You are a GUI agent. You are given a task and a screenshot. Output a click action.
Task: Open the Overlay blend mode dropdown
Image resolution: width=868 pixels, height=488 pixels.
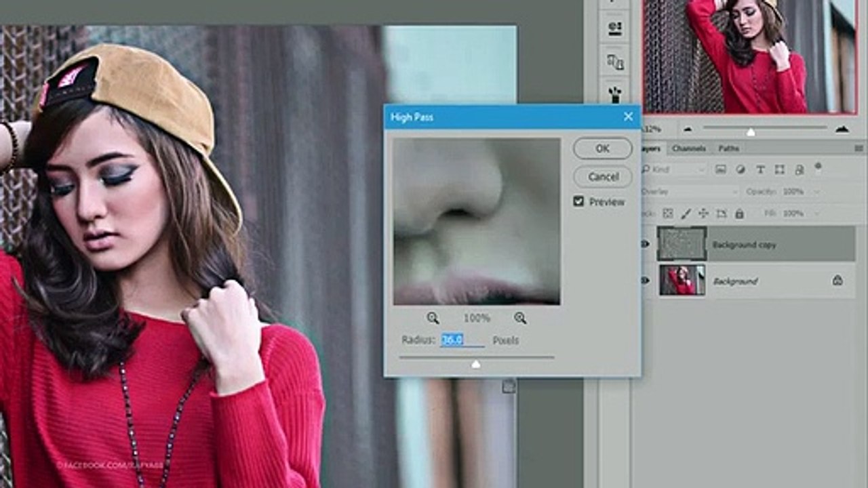click(x=690, y=192)
